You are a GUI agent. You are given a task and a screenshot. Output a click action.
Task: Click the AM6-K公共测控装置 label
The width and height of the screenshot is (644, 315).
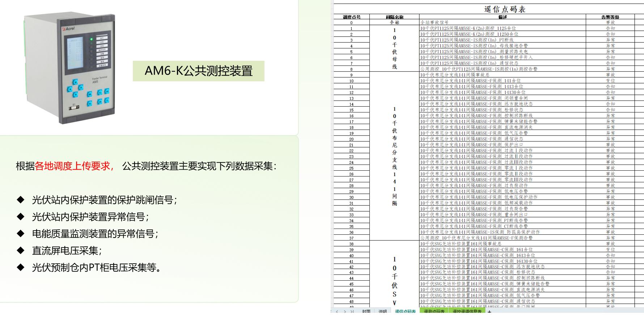[199, 71]
